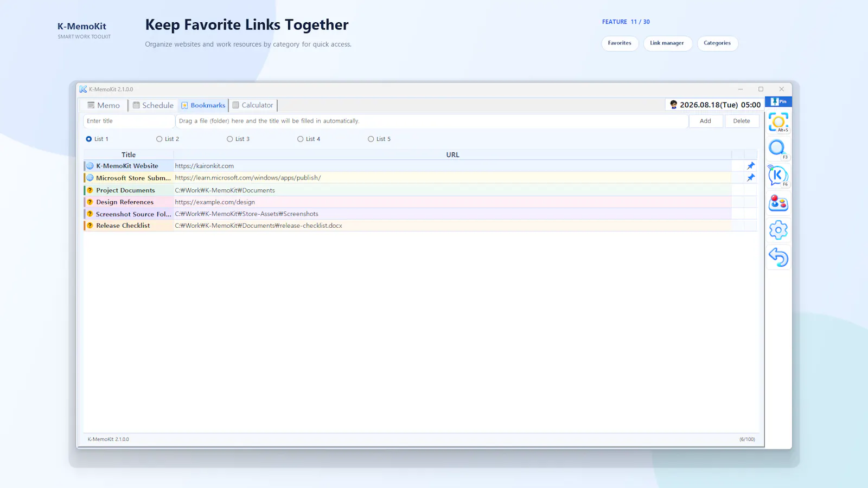Toggle pin for Microsoft Store Subm... row

(x=751, y=178)
